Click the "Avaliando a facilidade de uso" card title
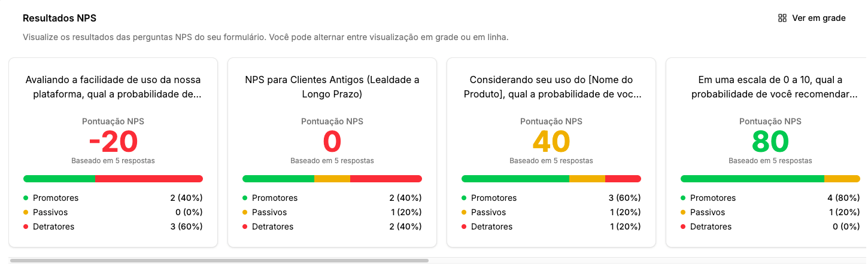Image resolution: width=868 pixels, height=269 pixels. [x=113, y=87]
